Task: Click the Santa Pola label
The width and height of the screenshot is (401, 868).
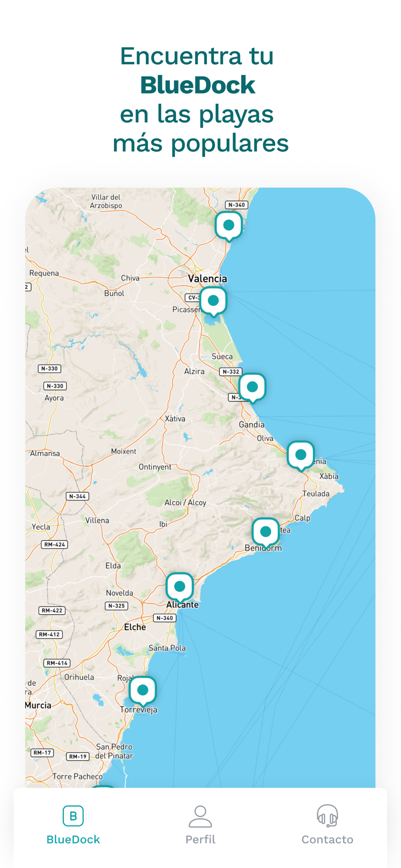Action: (x=167, y=648)
